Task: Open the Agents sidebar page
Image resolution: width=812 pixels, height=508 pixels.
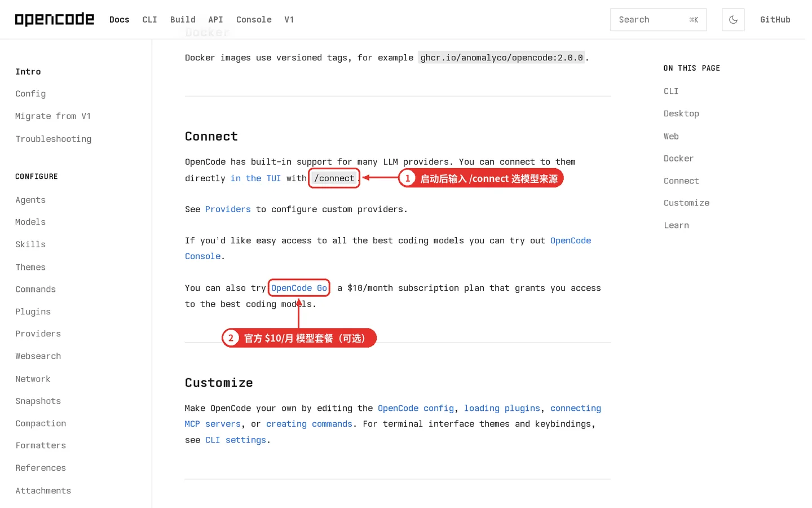Action: coord(30,200)
